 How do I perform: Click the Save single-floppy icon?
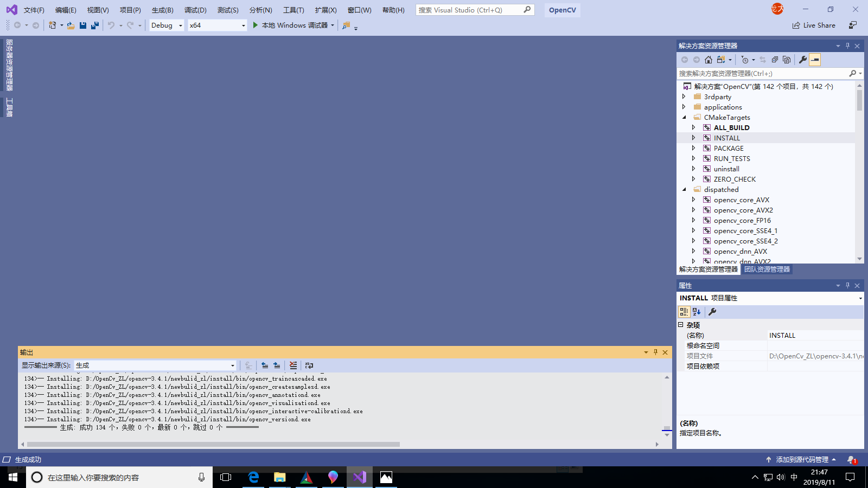[83, 25]
